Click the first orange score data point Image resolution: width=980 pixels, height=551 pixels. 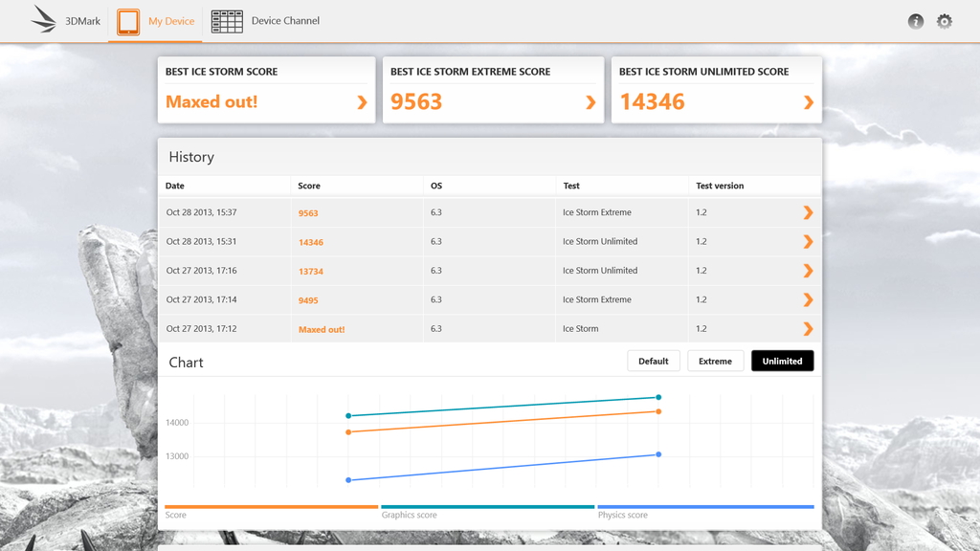(x=348, y=432)
